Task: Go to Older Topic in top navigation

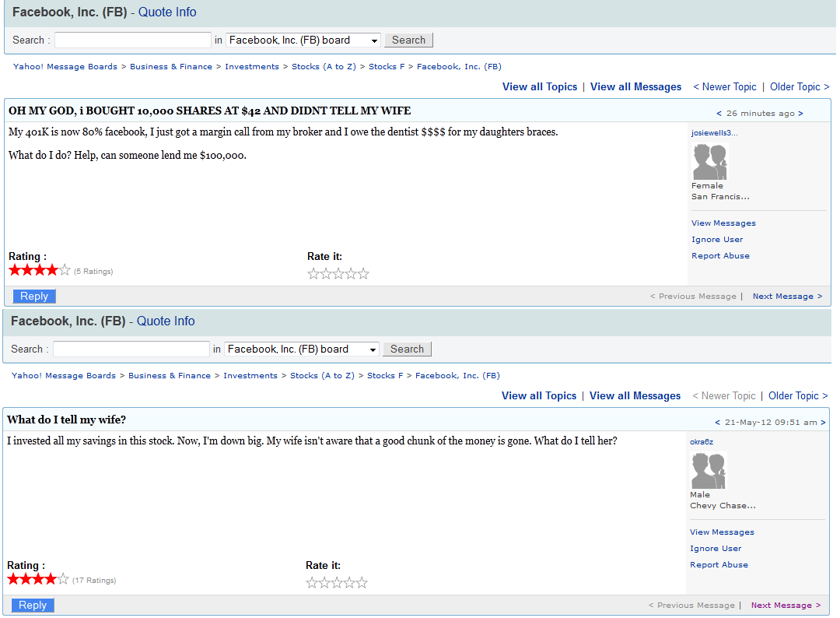Action: (800, 87)
